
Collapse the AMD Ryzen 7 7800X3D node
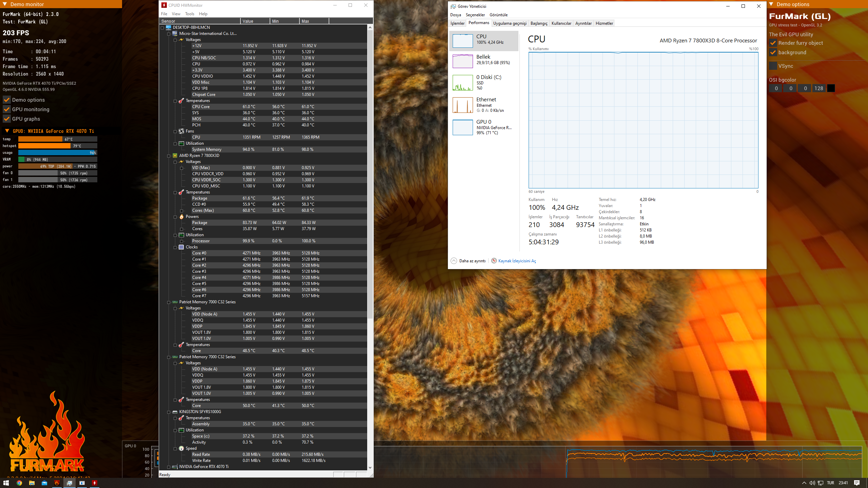click(169, 156)
